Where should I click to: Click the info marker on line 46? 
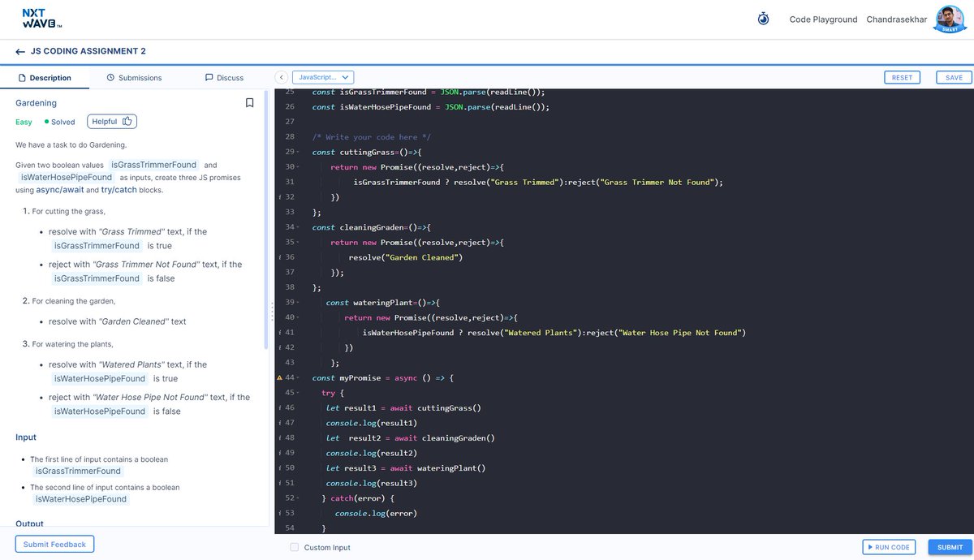280,408
